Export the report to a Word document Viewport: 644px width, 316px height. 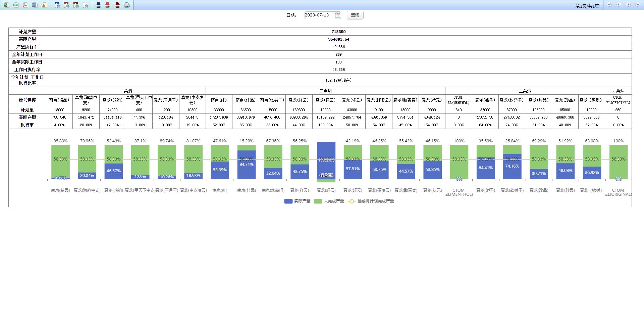(35, 5)
